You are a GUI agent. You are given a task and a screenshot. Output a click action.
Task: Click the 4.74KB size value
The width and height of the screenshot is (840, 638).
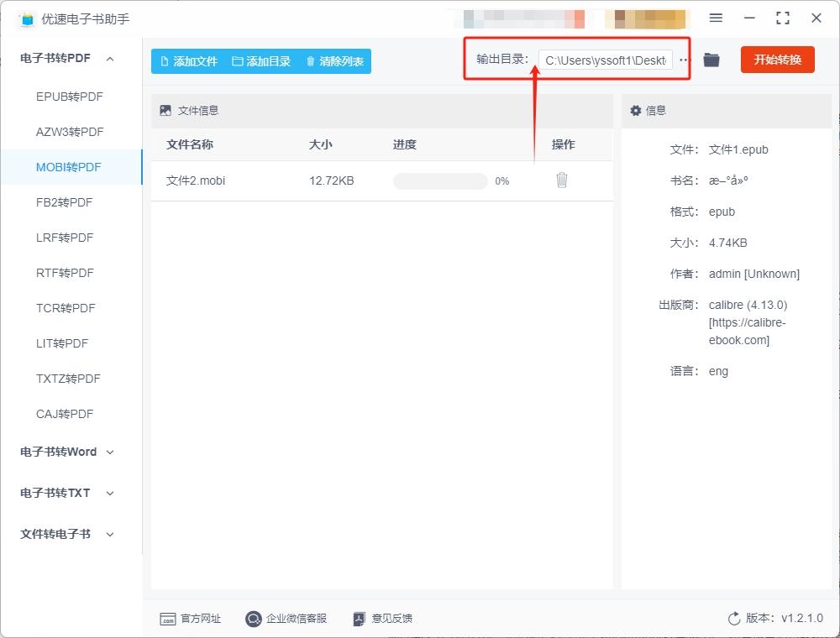(x=727, y=243)
